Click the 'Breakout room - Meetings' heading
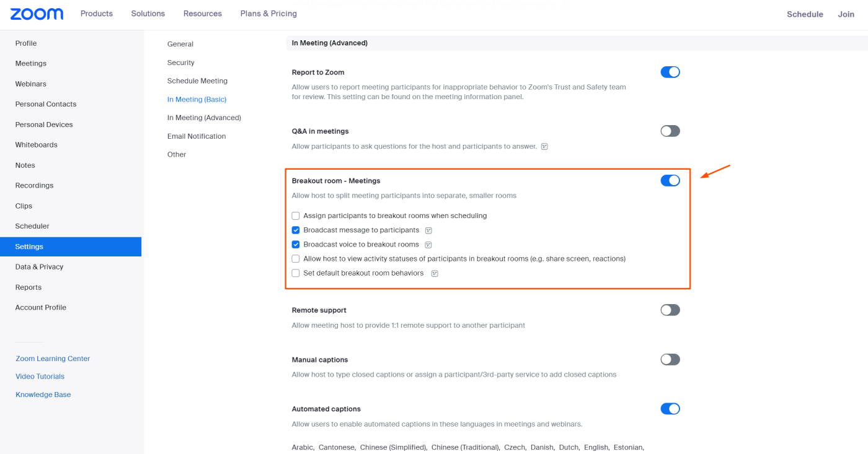This screenshot has width=868, height=454. point(336,181)
